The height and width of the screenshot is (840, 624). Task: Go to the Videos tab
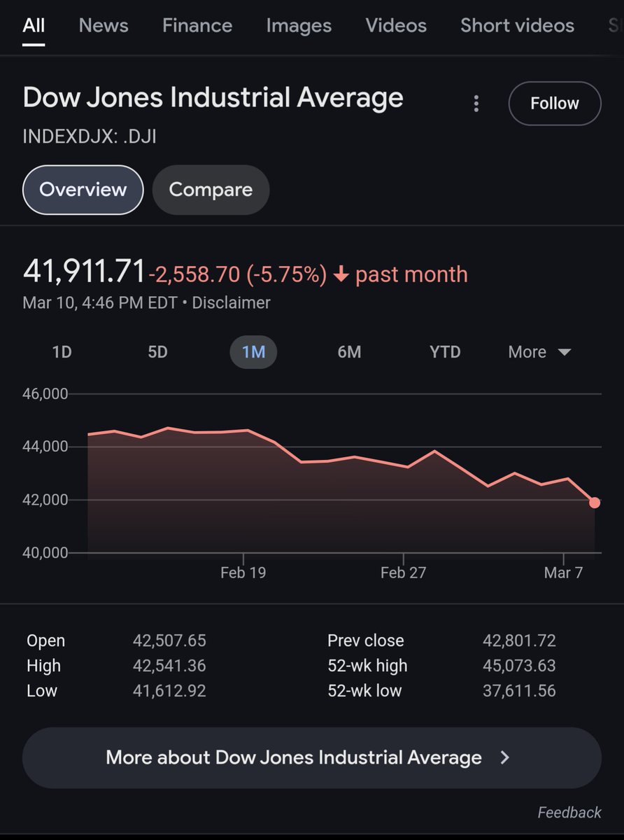[396, 26]
